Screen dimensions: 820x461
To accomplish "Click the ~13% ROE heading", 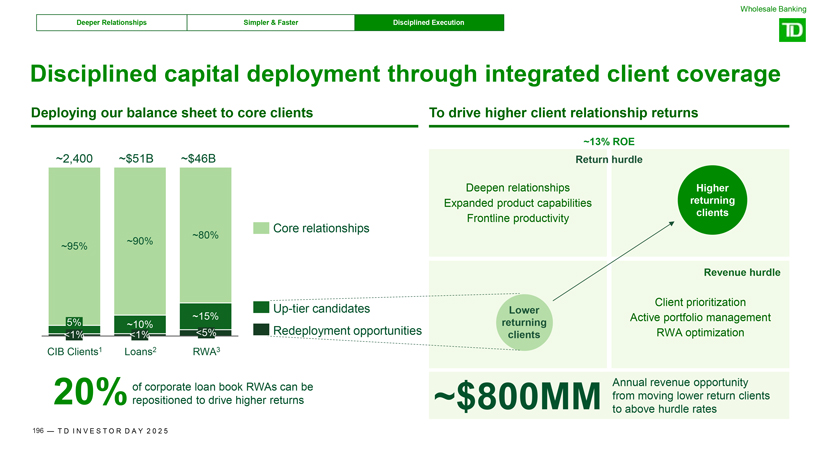I will pos(608,141).
